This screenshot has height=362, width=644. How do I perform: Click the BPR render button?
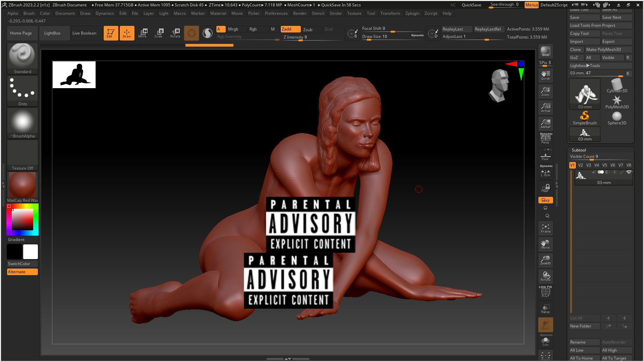(x=545, y=51)
